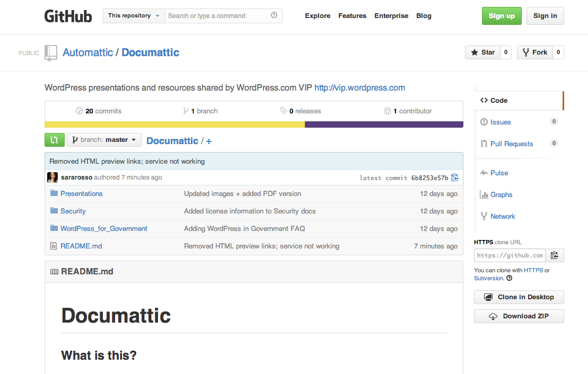Click the Issues exclamation icon in the sidebar
The height and width of the screenshot is (374, 588).
pyautogui.click(x=484, y=122)
